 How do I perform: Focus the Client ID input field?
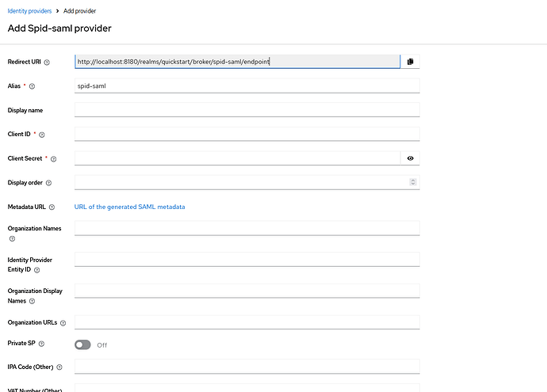247,134
